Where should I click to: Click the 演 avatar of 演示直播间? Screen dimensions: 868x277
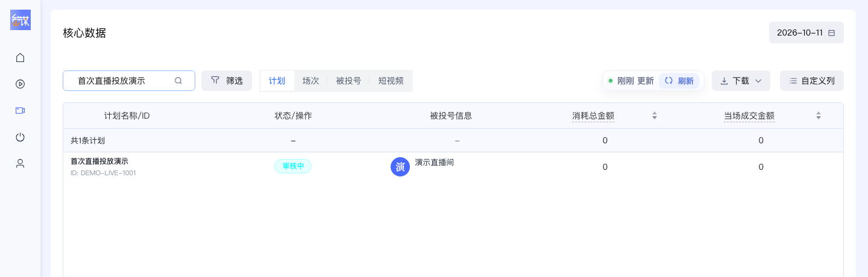pyautogui.click(x=400, y=167)
